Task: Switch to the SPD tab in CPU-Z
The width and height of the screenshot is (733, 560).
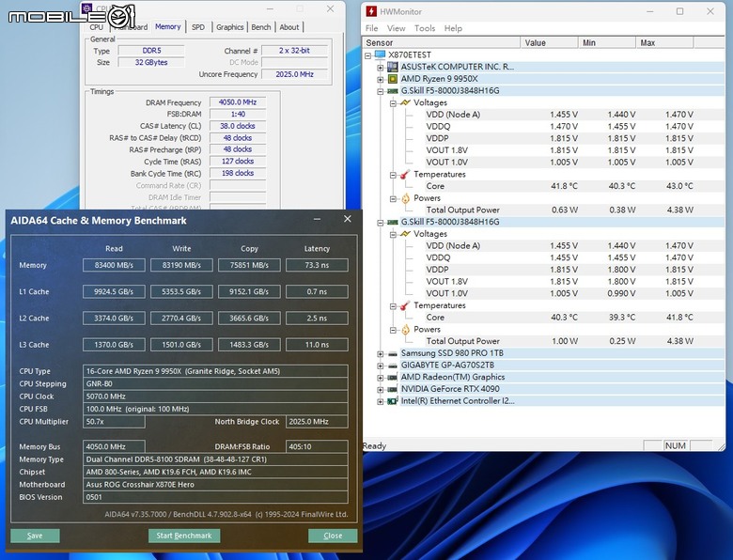Action: (x=198, y=27)
